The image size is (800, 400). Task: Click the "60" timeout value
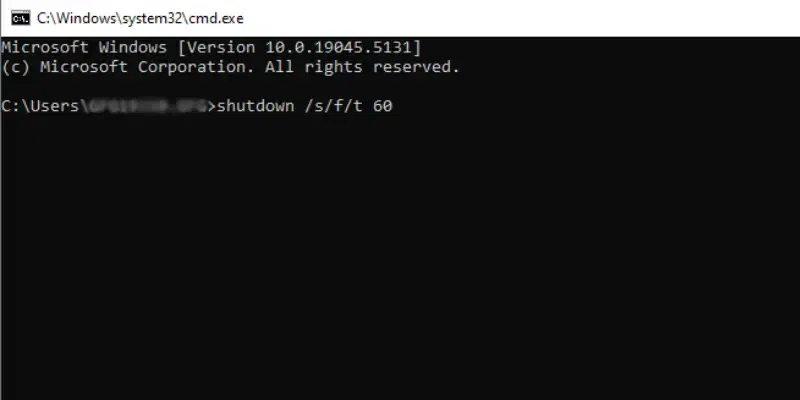(x=383, y=106)
